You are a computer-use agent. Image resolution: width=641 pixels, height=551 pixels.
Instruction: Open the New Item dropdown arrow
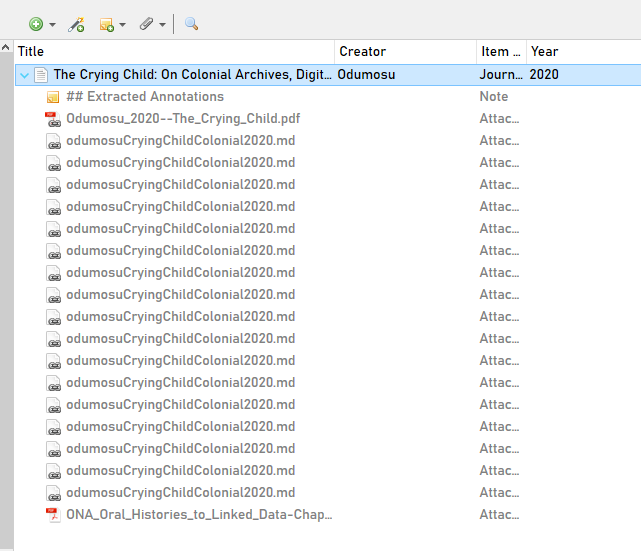point(52,25)
